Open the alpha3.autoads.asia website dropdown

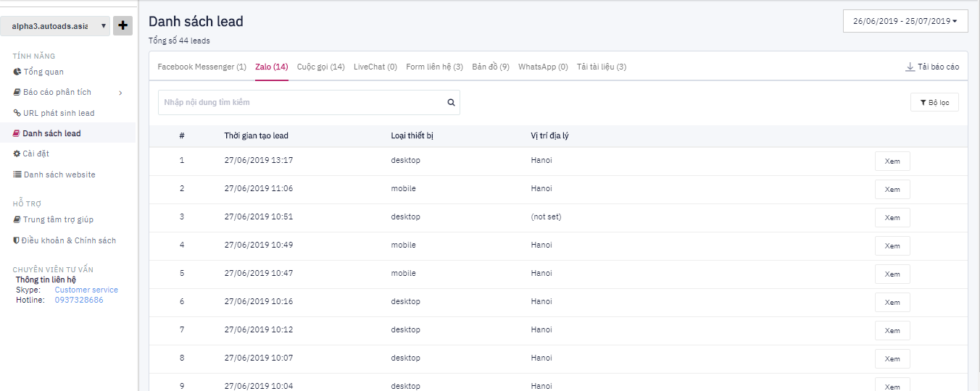click(x=55, y=26)
